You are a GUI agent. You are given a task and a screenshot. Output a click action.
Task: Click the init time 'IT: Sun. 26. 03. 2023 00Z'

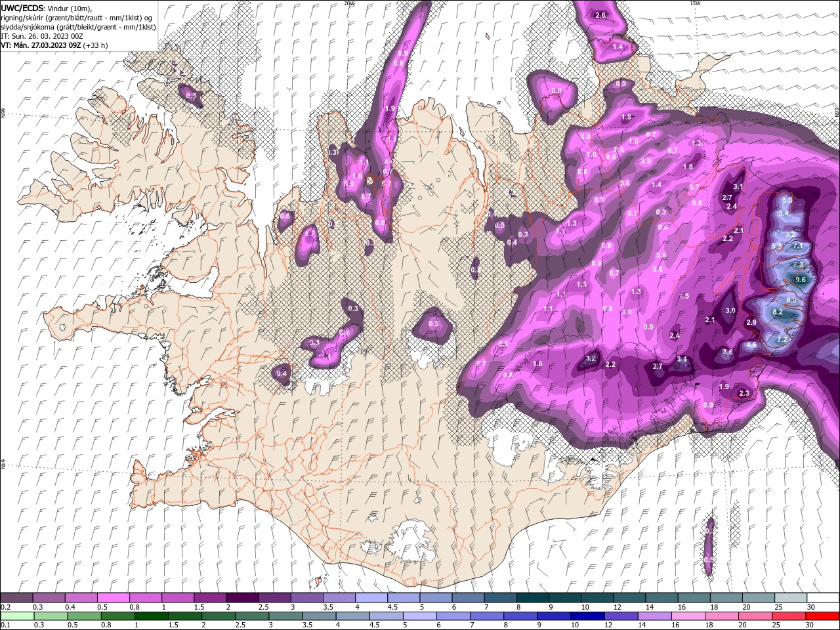[43, 36]
